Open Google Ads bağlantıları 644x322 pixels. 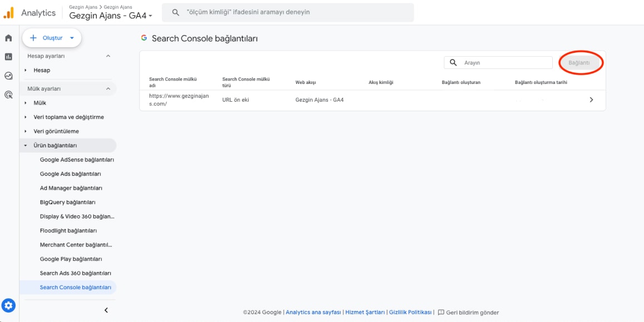pos(71,174)
